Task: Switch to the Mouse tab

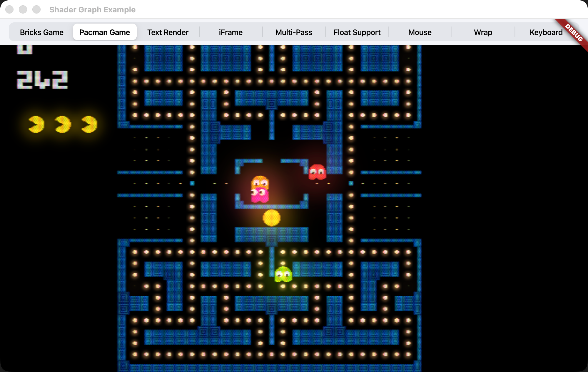Action: click(x=420, y=32)
